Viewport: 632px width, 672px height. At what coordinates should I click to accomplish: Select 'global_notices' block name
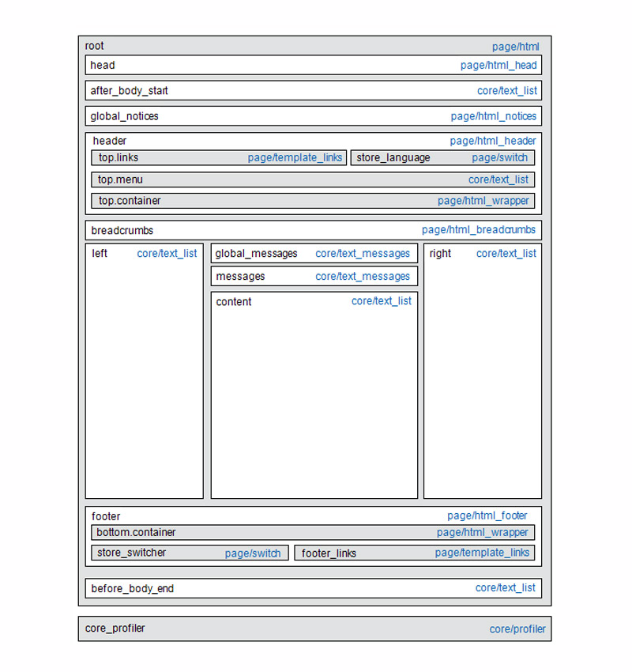(x=124, y=116)
